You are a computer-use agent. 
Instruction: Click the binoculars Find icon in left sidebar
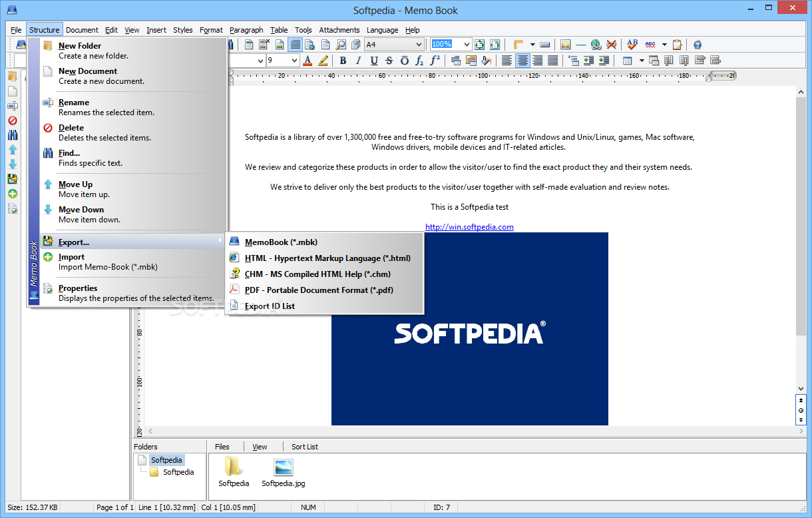[12, 135]
